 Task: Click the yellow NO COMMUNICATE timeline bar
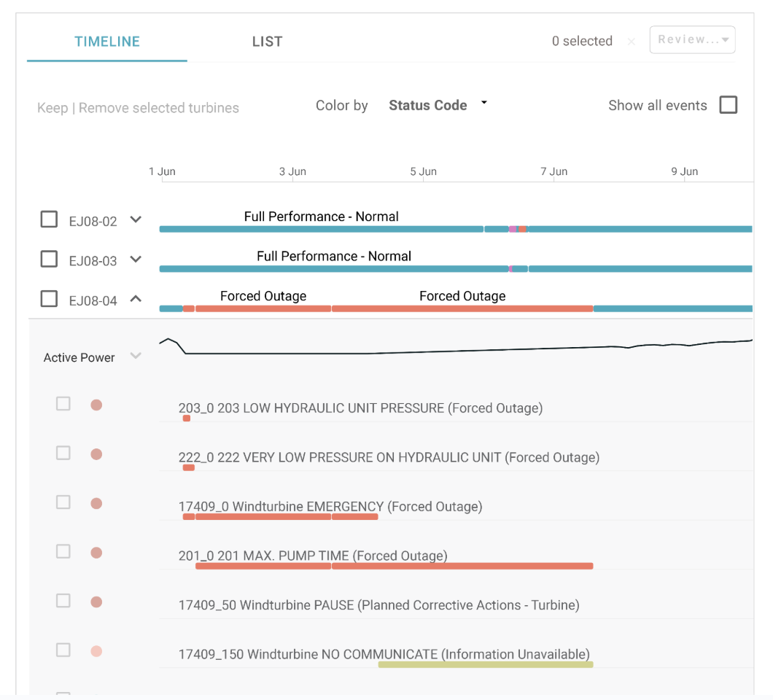(x=485, y=664)
